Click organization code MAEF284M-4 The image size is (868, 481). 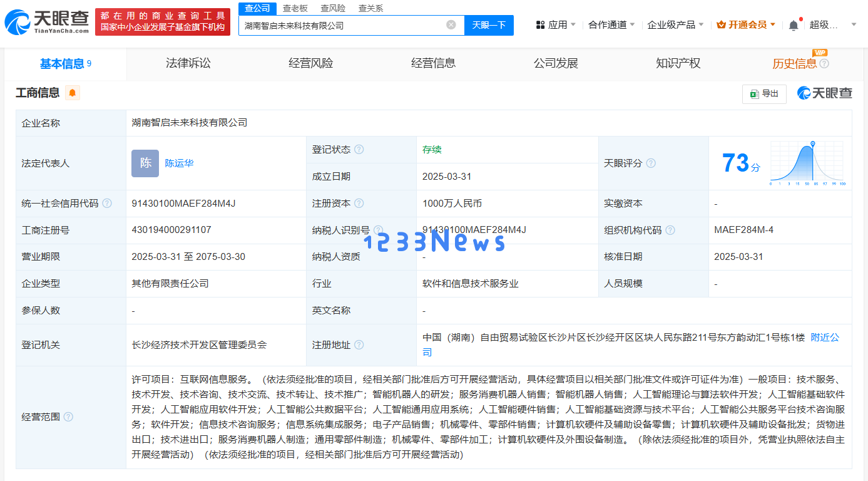coord(743,230)
